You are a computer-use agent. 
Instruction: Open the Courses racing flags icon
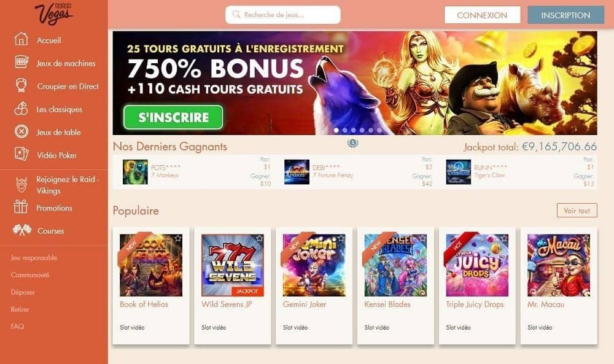pos(21,230)
